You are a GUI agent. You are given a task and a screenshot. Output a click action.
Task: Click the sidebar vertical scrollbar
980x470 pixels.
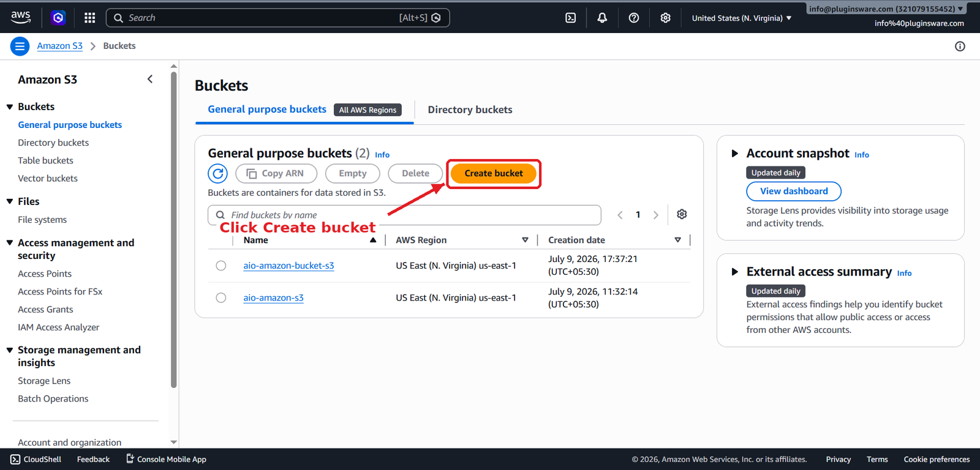174,229
